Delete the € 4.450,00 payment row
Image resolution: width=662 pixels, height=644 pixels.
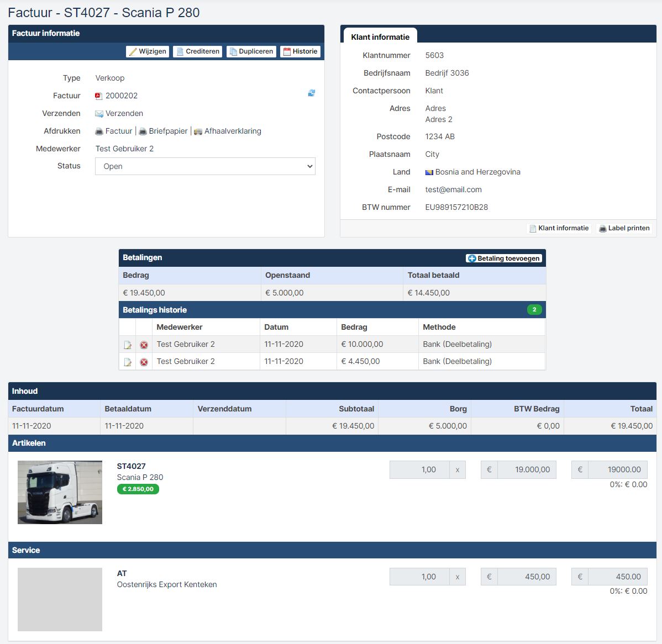[x=144, y=362]
